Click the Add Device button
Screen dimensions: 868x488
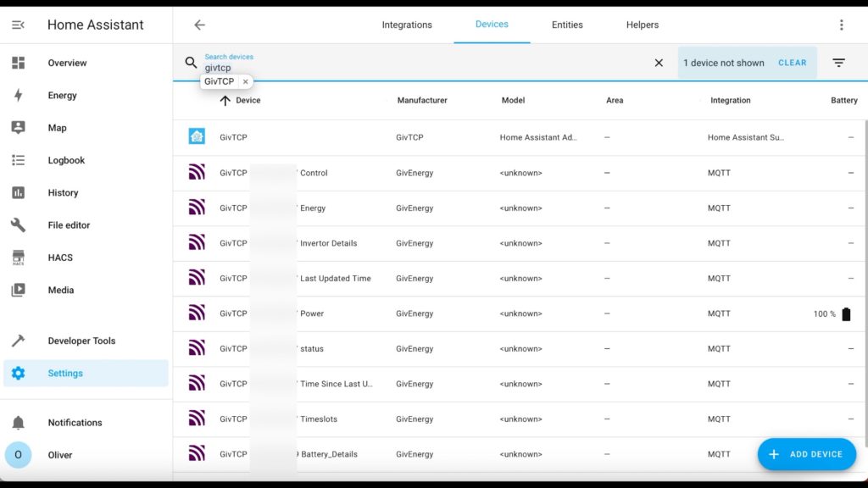807,454
